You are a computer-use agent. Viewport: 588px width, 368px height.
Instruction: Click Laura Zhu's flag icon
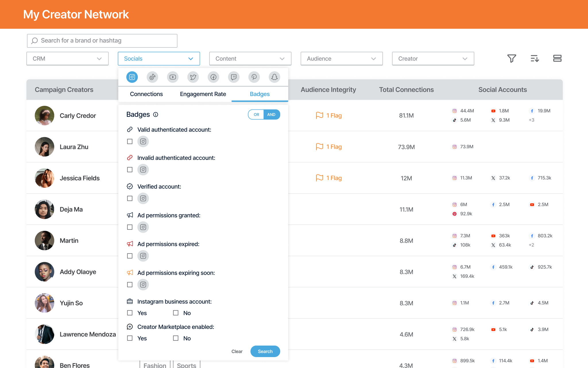tap(319, 147)
